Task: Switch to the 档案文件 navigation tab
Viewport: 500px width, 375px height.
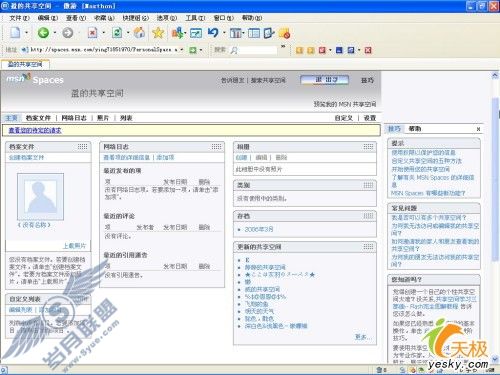Action: pos(38,118)
